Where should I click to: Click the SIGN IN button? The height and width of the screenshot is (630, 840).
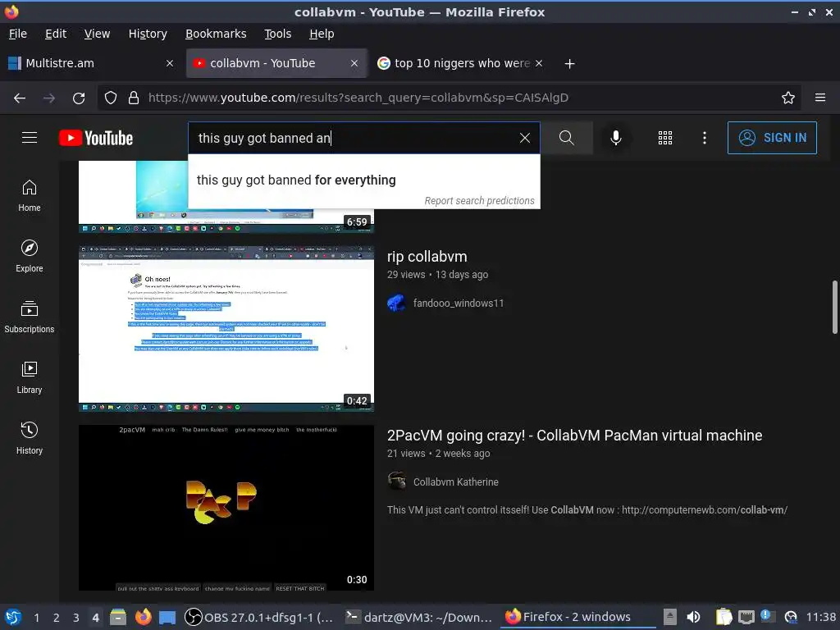(772, 138)
